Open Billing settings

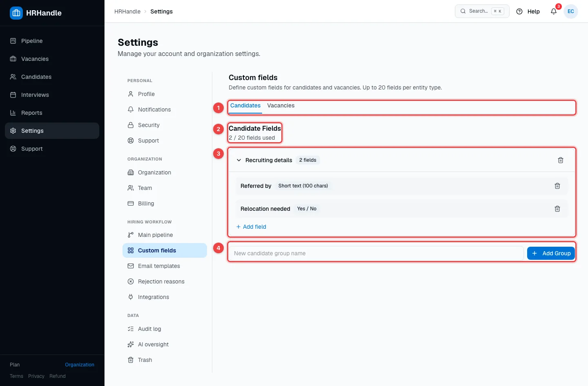165,203
